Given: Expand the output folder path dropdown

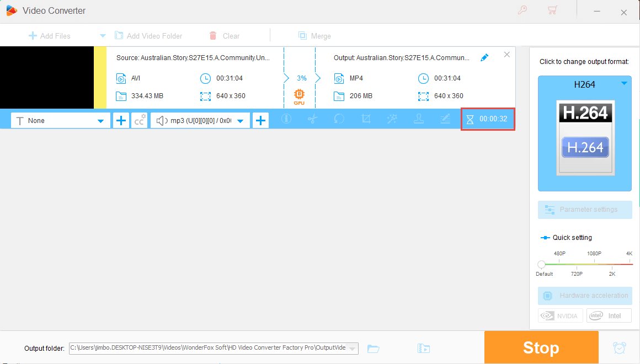Looking at the screenshot, I should click(x=352, y=349).
